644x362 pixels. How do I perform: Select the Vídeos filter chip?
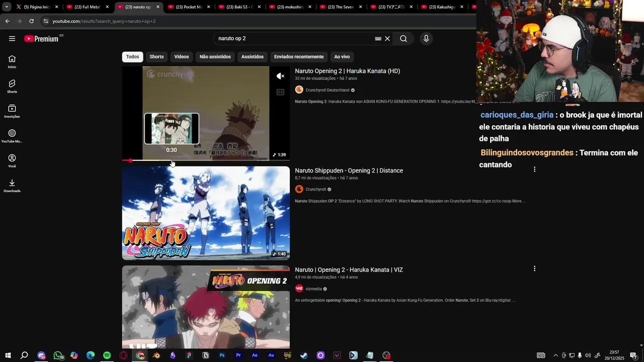pos(182,57)
